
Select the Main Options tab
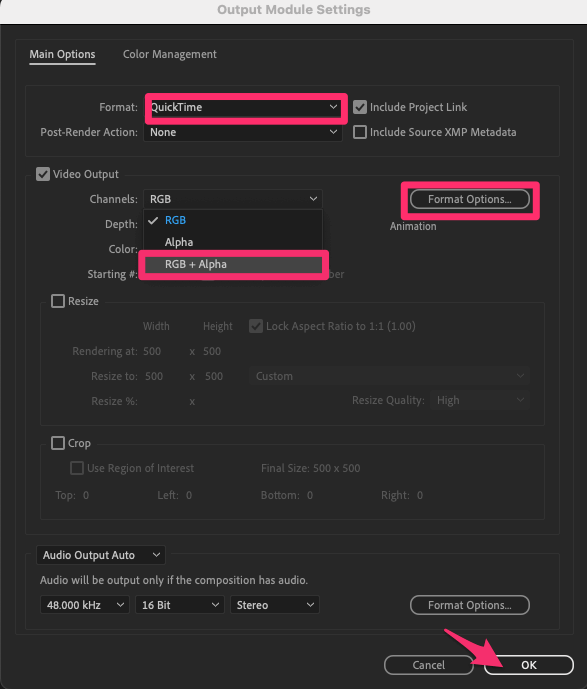pyautogui.click(x=62, y=54)
